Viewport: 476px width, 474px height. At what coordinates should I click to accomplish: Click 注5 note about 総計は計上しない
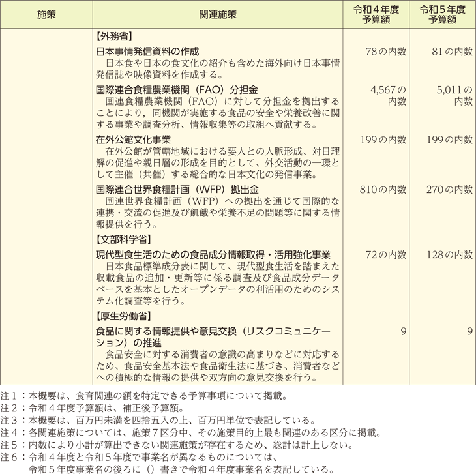point(177,445)
